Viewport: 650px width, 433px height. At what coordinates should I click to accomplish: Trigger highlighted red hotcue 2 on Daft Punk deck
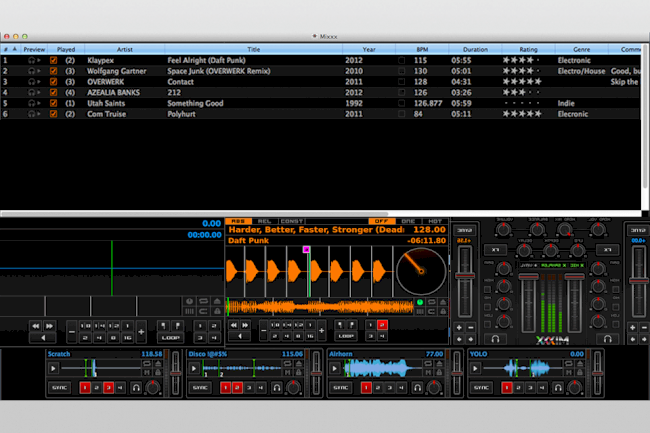tap(381, 325)
